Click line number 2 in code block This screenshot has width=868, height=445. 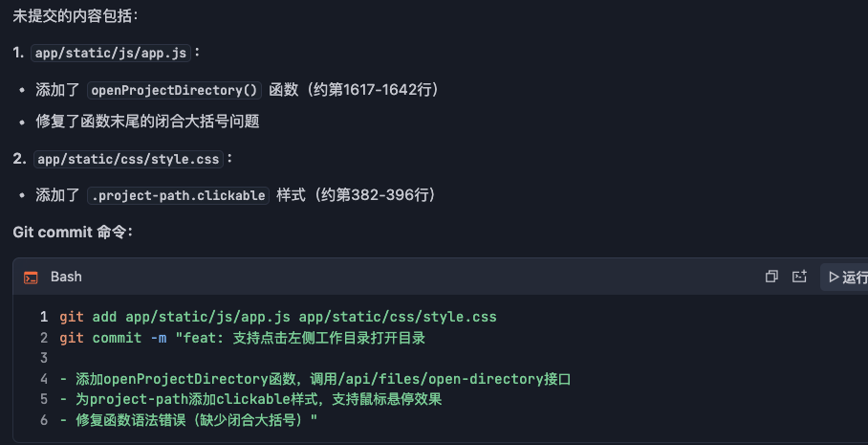[44, 338]
